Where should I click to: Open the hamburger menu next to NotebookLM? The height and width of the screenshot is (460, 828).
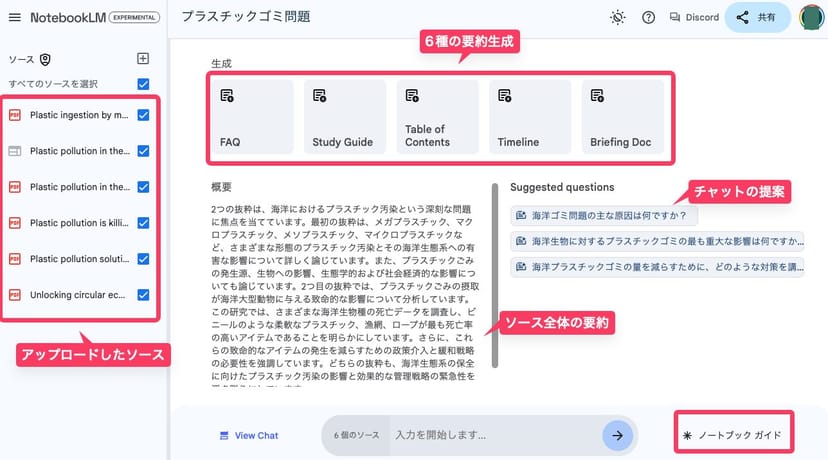point(15,18)
